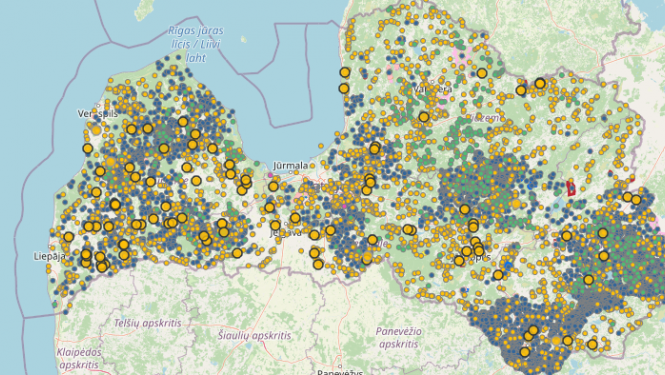Click the isolated large yellow marker near the northeastern Estonian border

click(x=482, y=73)
